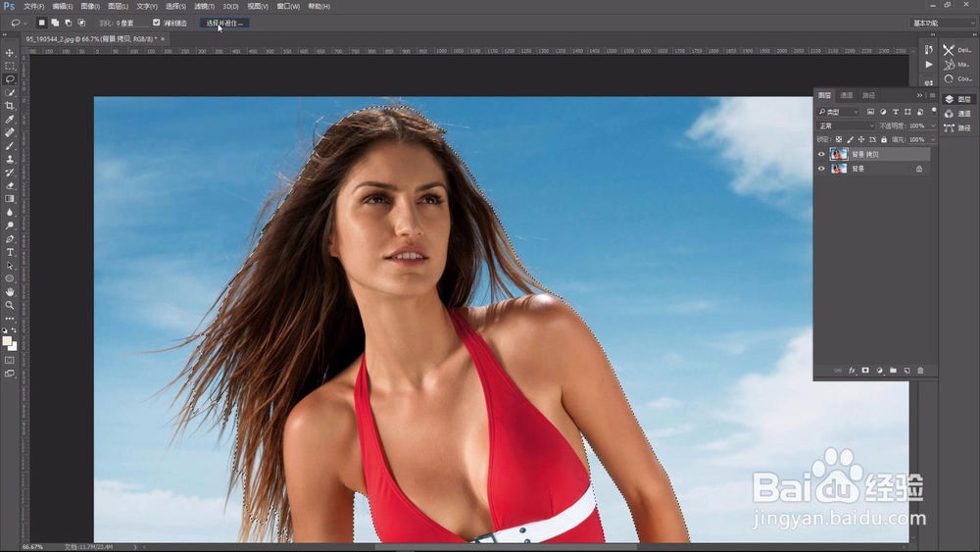Select the Zoom tool in toolbar
This screenshot has width=980, height=552.
pyautogui.click(x=10, y=305)
